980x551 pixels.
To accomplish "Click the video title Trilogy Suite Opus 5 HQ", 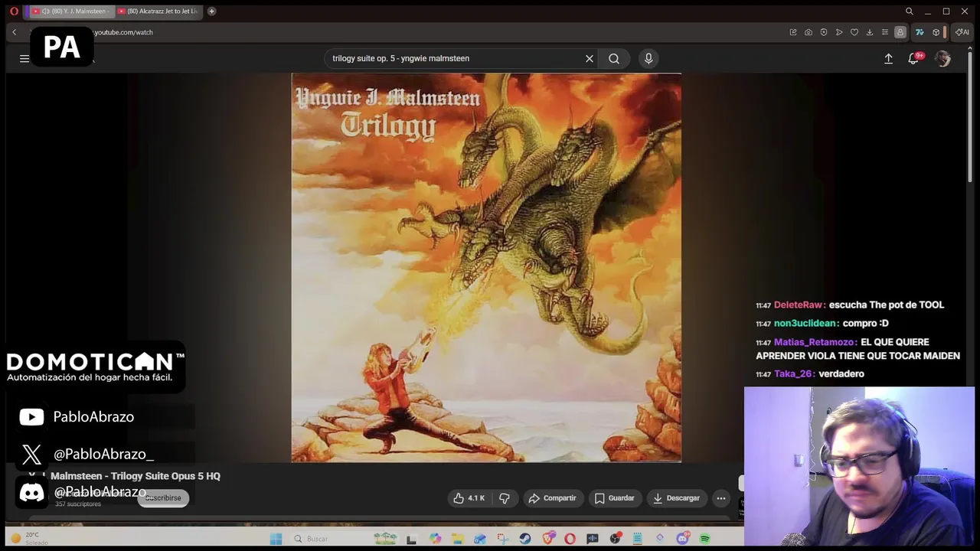I will point(136,476).
